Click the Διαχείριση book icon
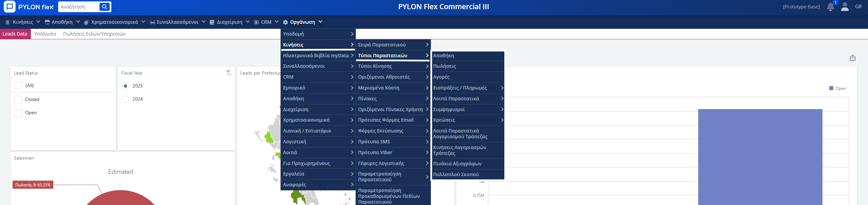The image size is (868, 205). (212, 22)
